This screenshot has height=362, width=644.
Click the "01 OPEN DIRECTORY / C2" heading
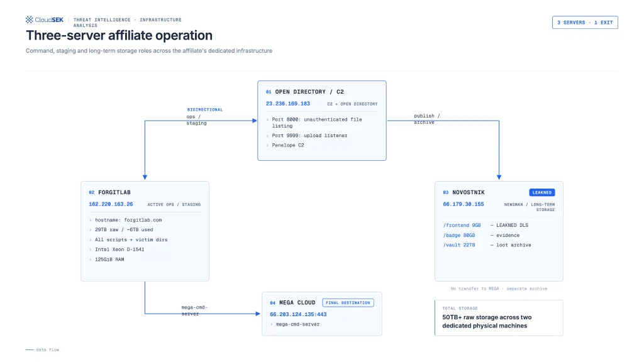(305, 92)
